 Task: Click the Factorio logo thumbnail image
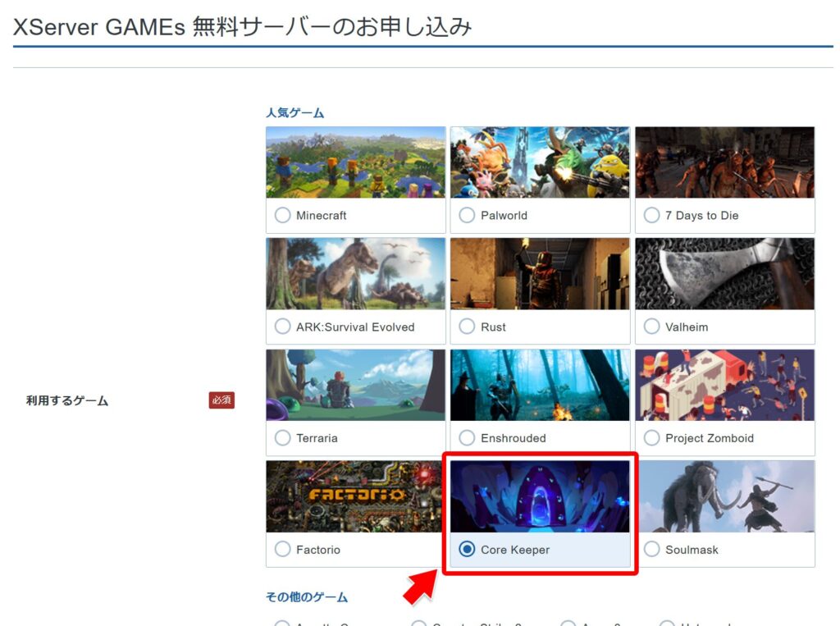coord(355,496)
